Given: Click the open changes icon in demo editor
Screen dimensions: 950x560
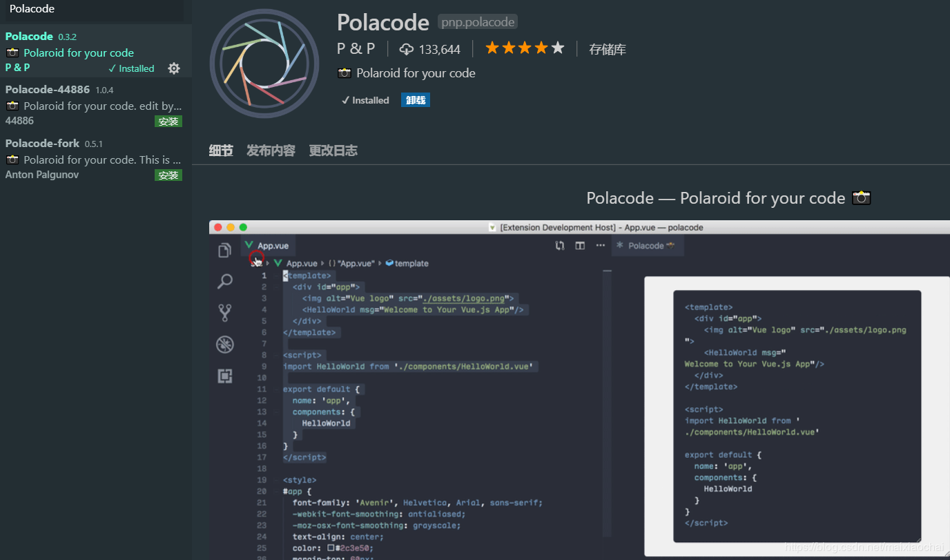Looking at the screenshot, I should click(x=560, y=245).
